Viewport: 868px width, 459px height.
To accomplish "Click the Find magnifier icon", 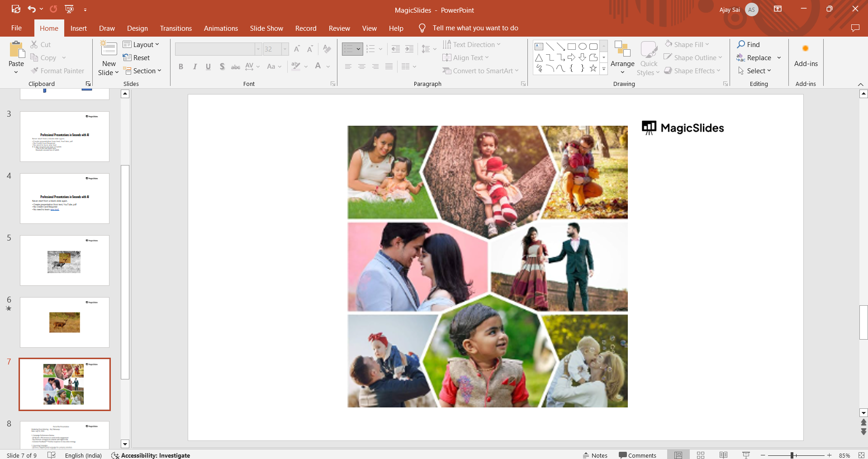I will [x=741, y=44].
